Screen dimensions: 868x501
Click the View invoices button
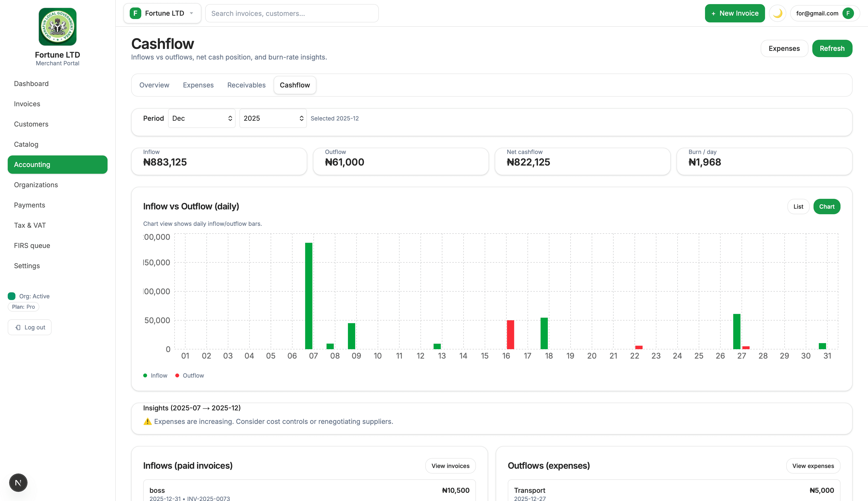[x=450, y=466]
